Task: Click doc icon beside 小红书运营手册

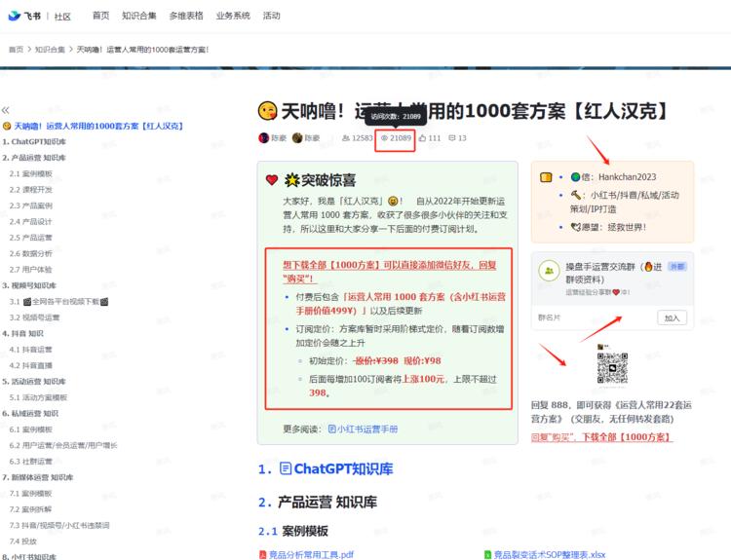Action: (x=331, y=429)
